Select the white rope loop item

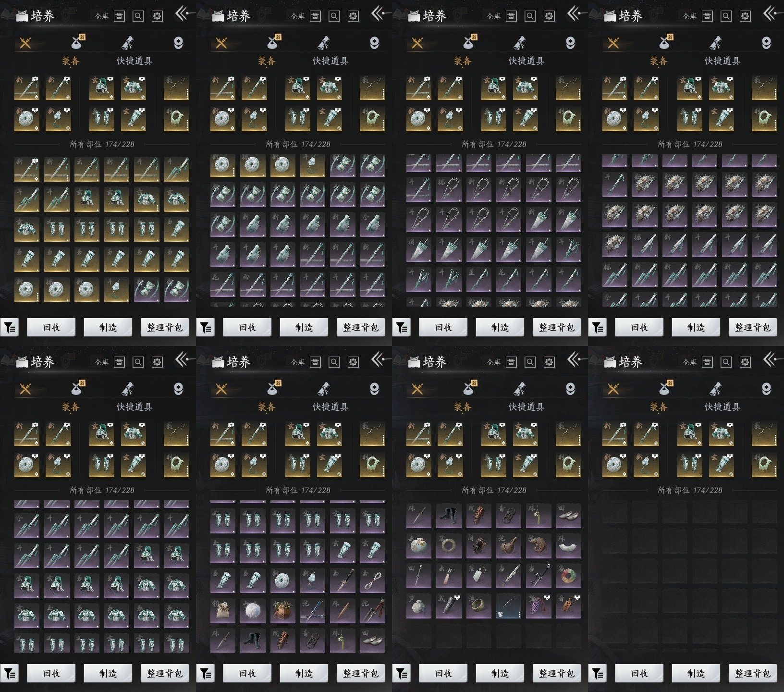(x=372, y=581)
